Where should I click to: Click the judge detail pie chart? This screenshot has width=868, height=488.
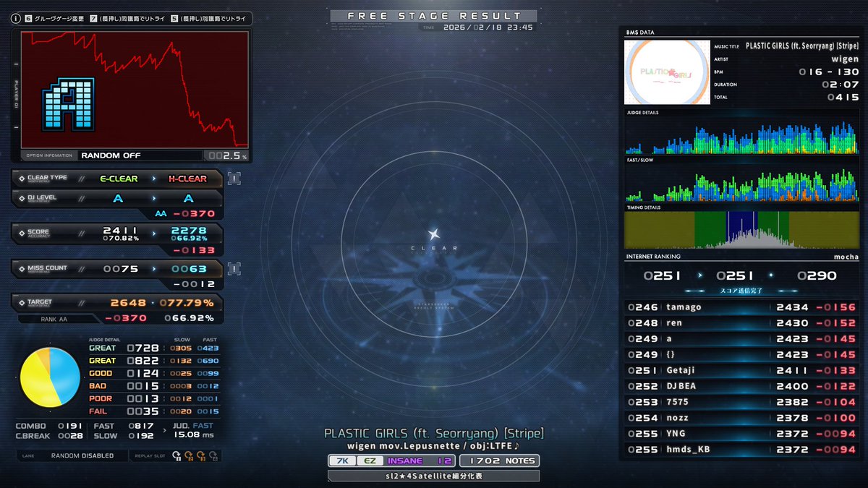(x=48, y=375)
